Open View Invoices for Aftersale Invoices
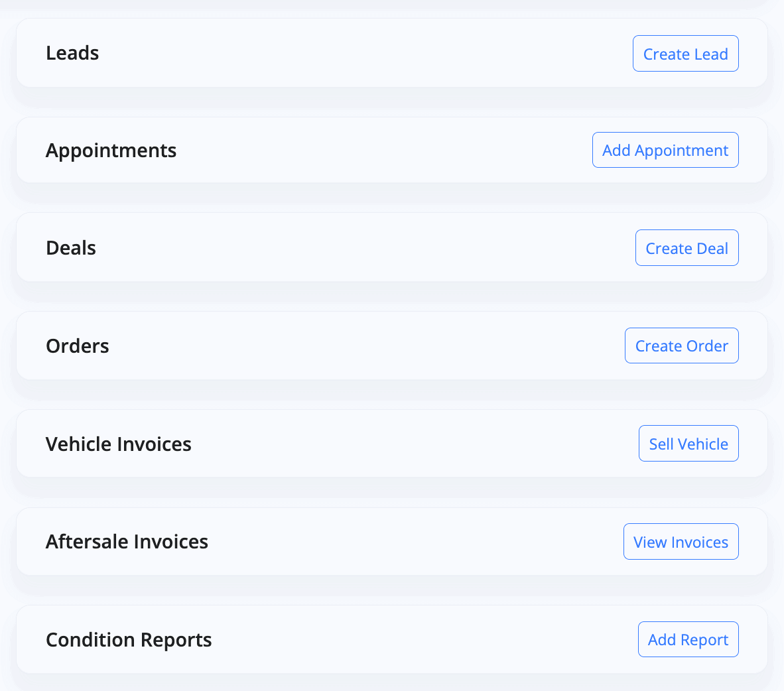Viewport: 784px width, 691px height. pyautogui.click(x=681, y=542)
